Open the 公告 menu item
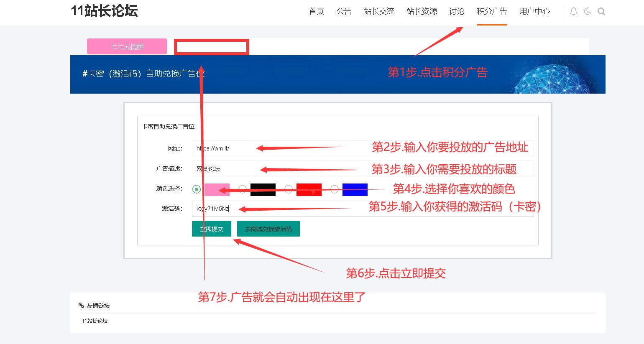This screenshot has height=344, width=644. [344, 12]
